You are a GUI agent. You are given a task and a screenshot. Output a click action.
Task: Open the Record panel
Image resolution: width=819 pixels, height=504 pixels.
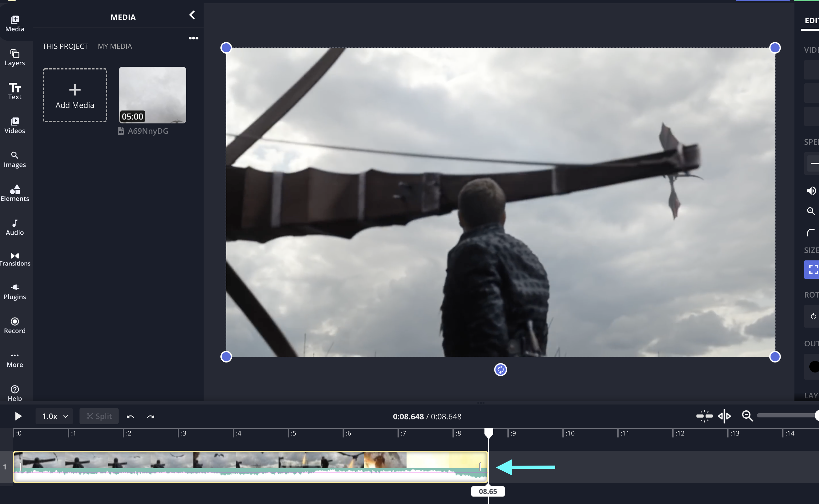(15, 325)
